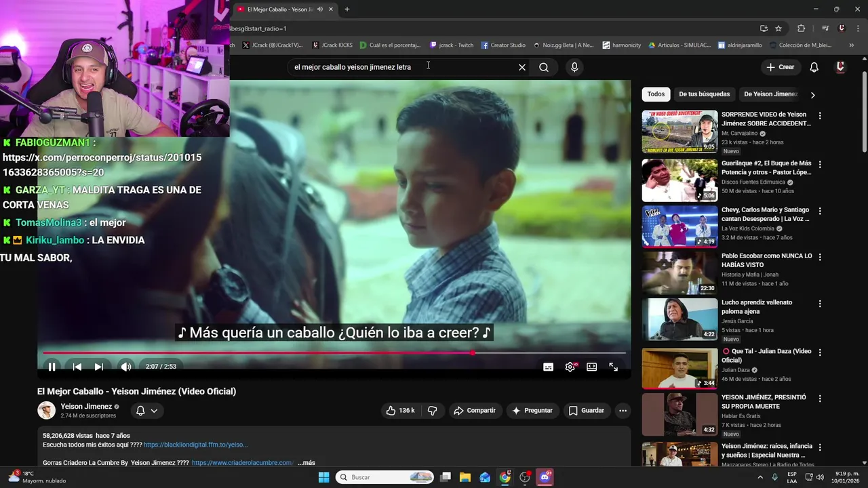Toggle subtitles with the captions icon
Viewport: 868px width, 488px height.
click(x=548, y=367)
